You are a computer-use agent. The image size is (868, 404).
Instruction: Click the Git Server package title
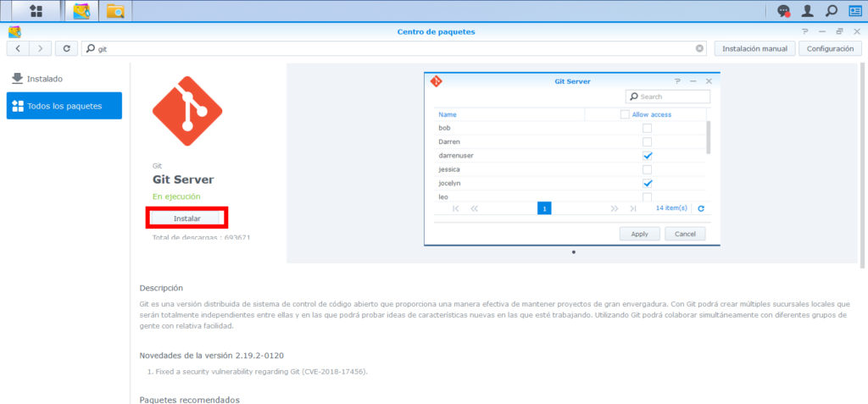pyautogui.click(x=183, y=180)
